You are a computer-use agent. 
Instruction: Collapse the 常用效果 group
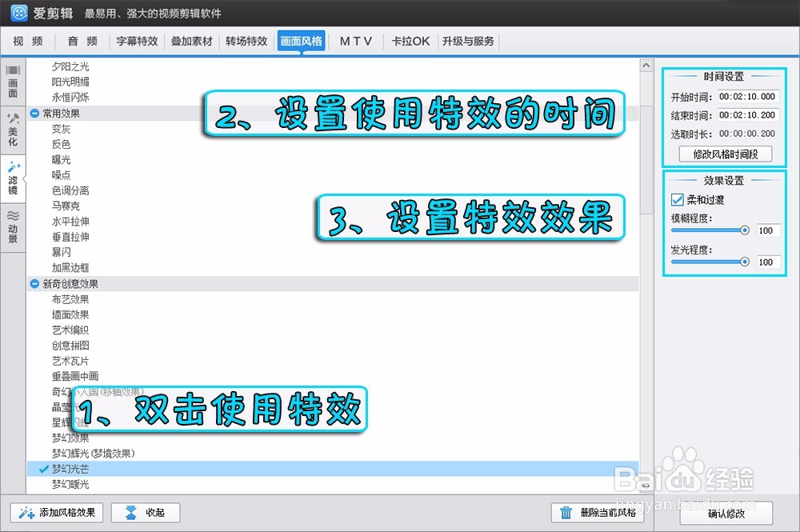(x=34, y=114)
